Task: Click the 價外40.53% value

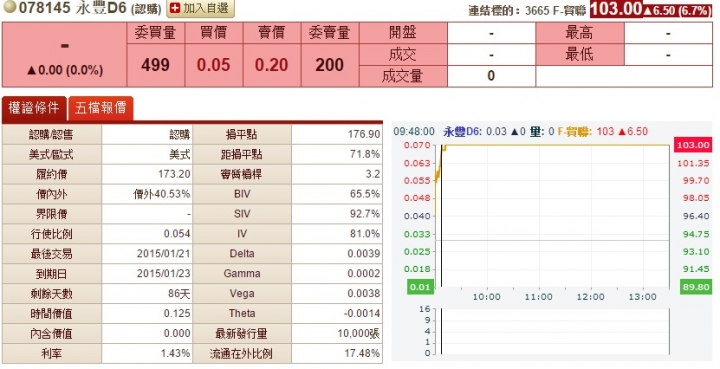Action: pyautogui.click(x=162, y=194)
